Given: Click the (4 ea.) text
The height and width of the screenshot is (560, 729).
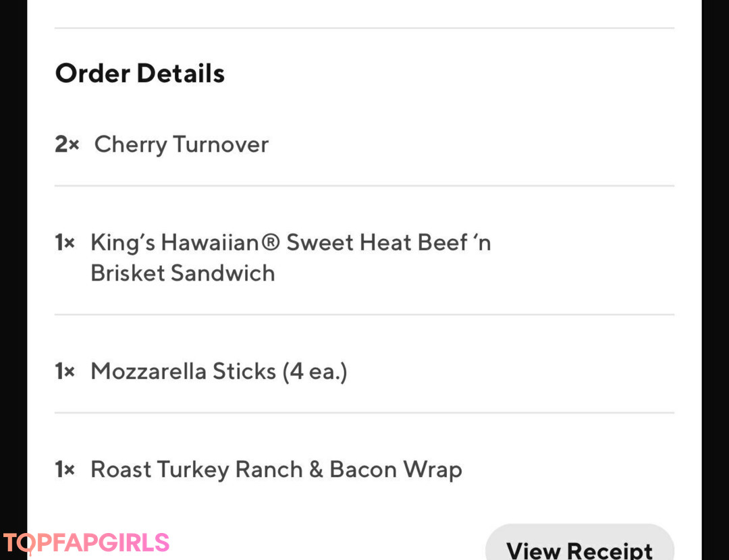Looking at the screenshot, I should (x=315, y=371).
